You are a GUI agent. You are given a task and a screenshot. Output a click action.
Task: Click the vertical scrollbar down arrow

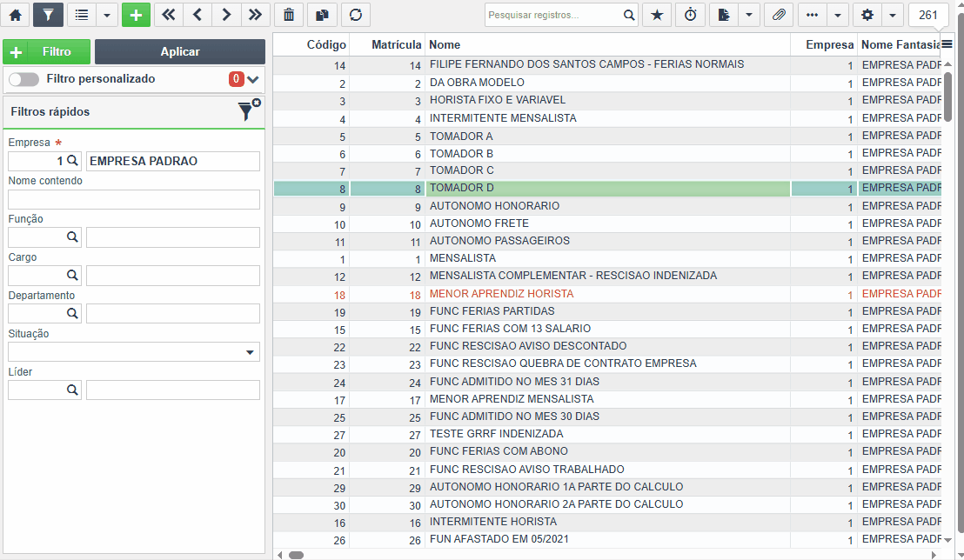point(947,540)
